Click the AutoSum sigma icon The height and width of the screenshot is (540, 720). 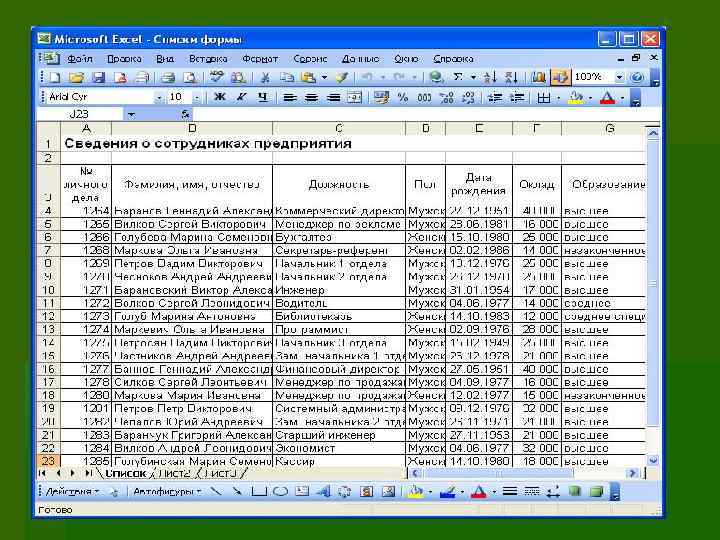tap(458, 77)
